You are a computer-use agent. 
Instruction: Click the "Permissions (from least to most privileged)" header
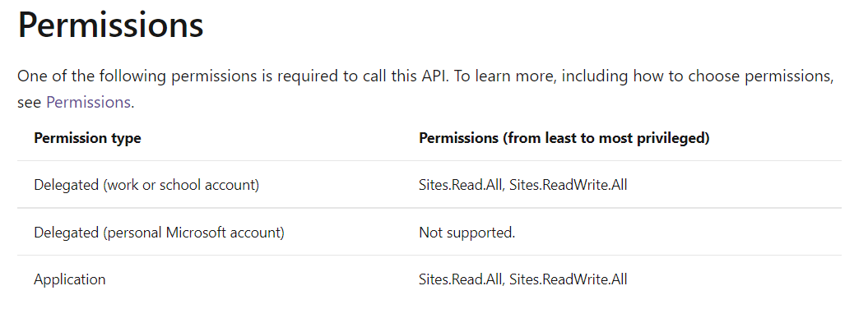coord(564,138)
